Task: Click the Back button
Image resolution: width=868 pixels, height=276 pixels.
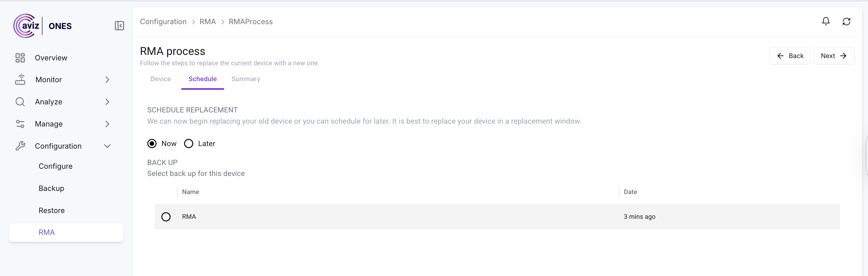Action: pos(790,56)
